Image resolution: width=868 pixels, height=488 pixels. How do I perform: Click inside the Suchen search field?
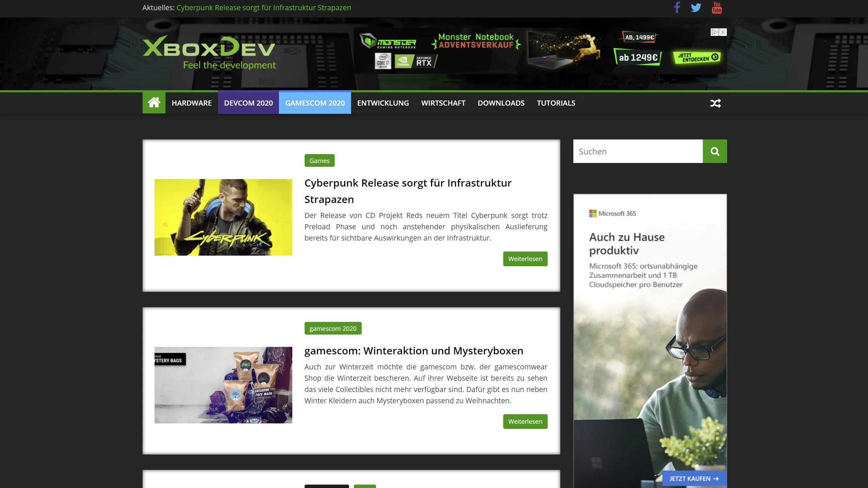point(636,151)
